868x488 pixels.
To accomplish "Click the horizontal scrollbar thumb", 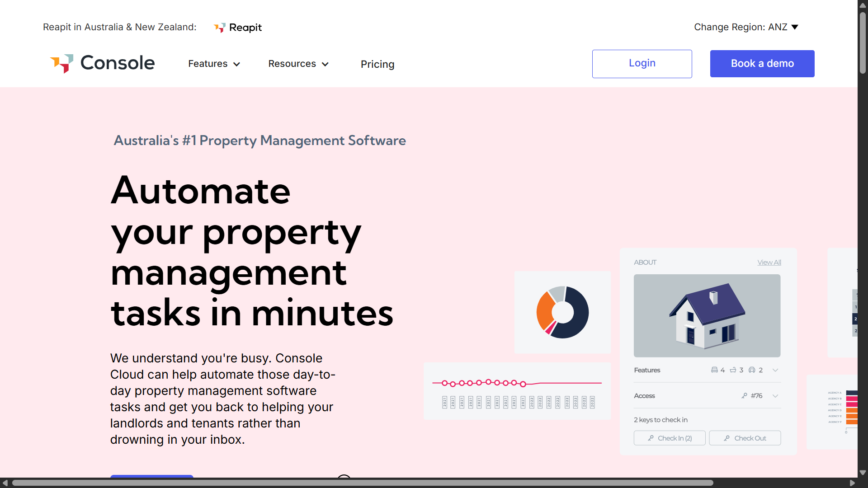I will [x=363, y=483].
